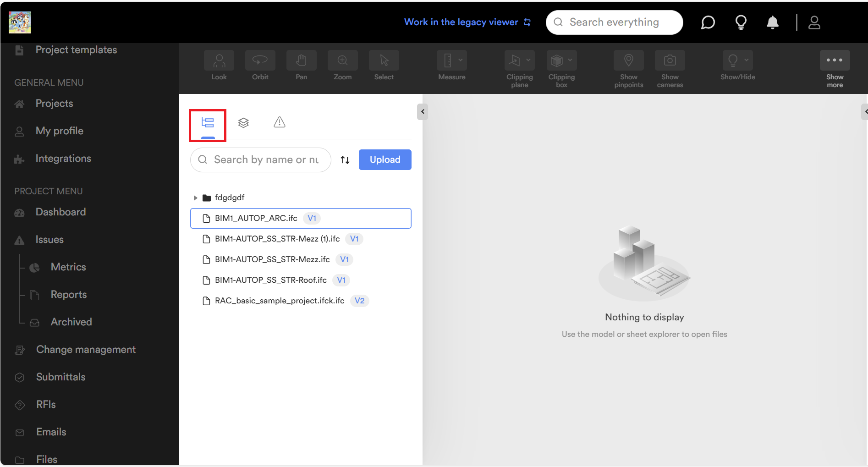Switch to the model tree tab
The width and height of the screenshot is (868, 467).
[x=208, y=123]
